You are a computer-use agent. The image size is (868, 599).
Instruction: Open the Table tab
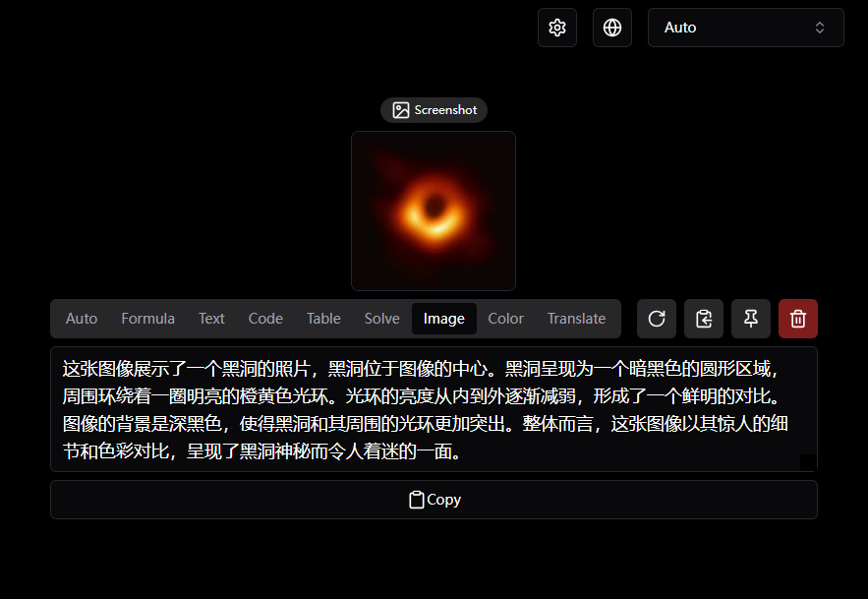tap(323, 319)
